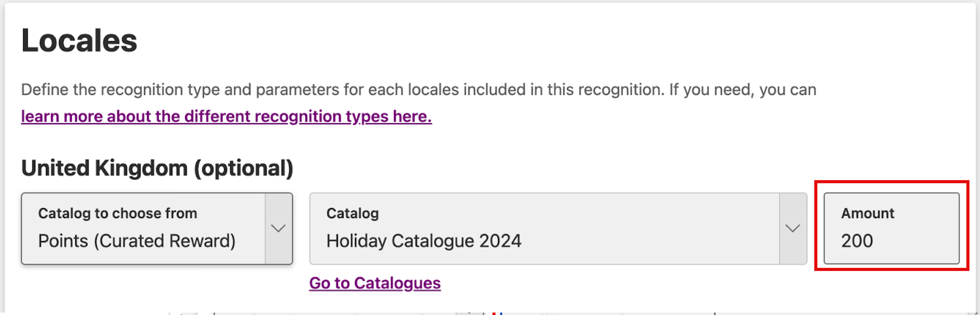Click the "United Kingdom" section heading
This screenshot has height=315, width=980.
[104, 168]
